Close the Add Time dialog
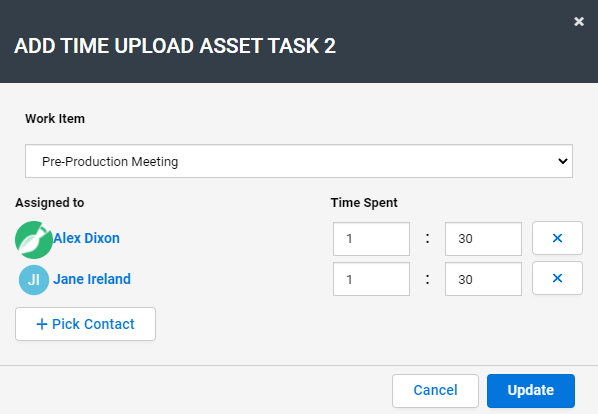 579,21
